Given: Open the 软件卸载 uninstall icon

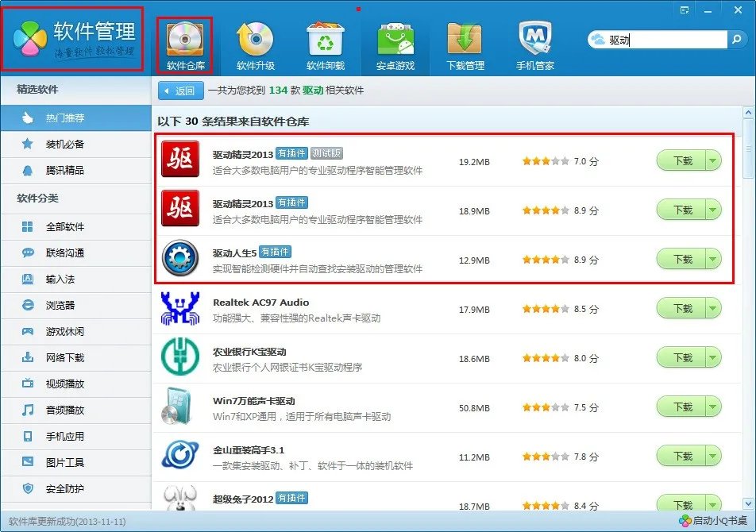Looking at the screenshot, I should click(x=325, y=40).
